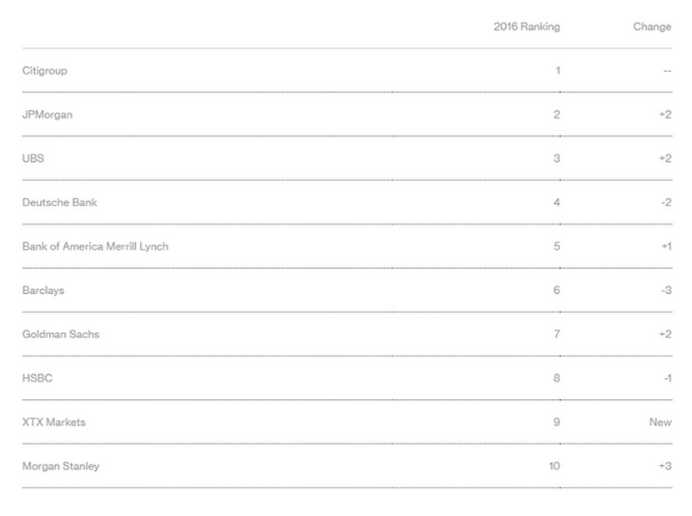The image size is (692, 516).
Task: Select the Barclays row name
Action: tap(43, 290)
